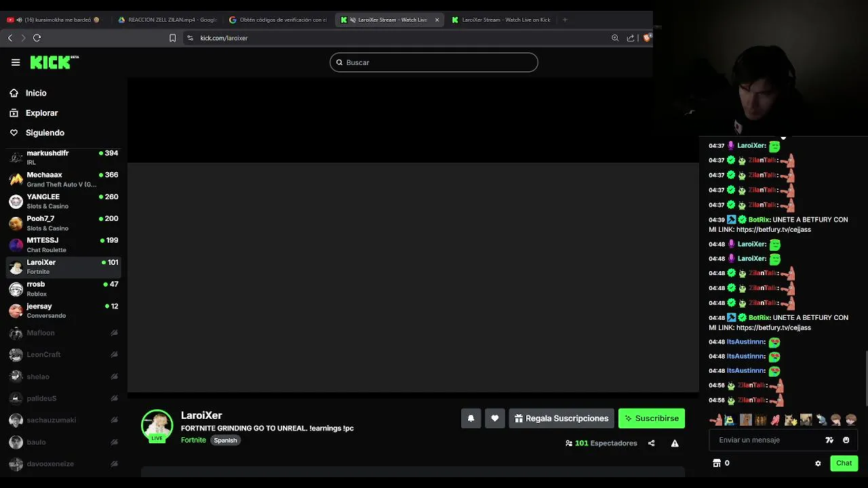This screenshot has height=488, width=868.
Task: Click the chat panel scrollbar
Action: click(866, 380)
